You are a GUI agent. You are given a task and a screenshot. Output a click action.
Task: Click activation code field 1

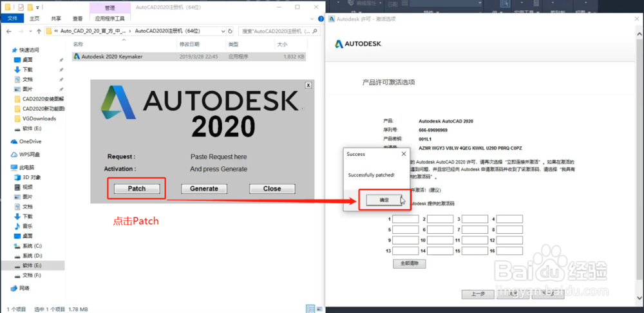pyautogui.click(x=405, y=219)
